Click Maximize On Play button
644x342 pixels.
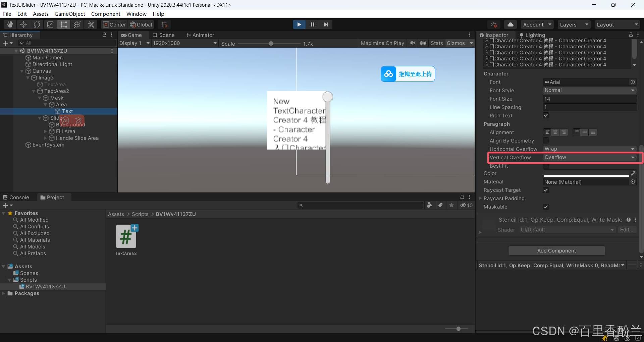382,43
